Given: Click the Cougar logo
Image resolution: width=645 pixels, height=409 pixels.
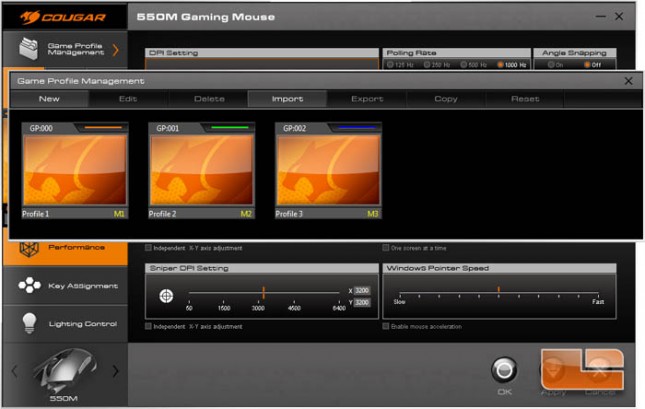Looking at the screenshot, I should click(63, 17).
